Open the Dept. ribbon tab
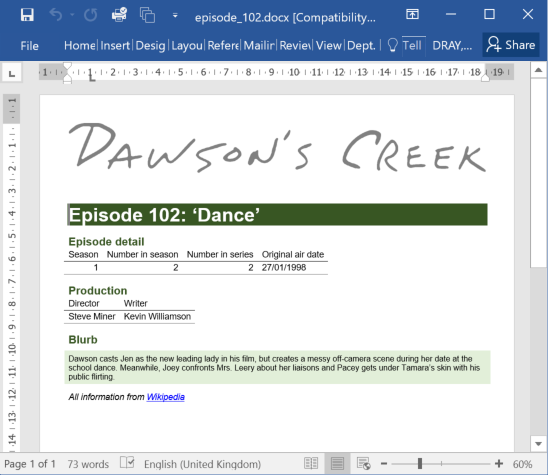The width and height of the screenshot is (548, 475). [x=361, y=45]
